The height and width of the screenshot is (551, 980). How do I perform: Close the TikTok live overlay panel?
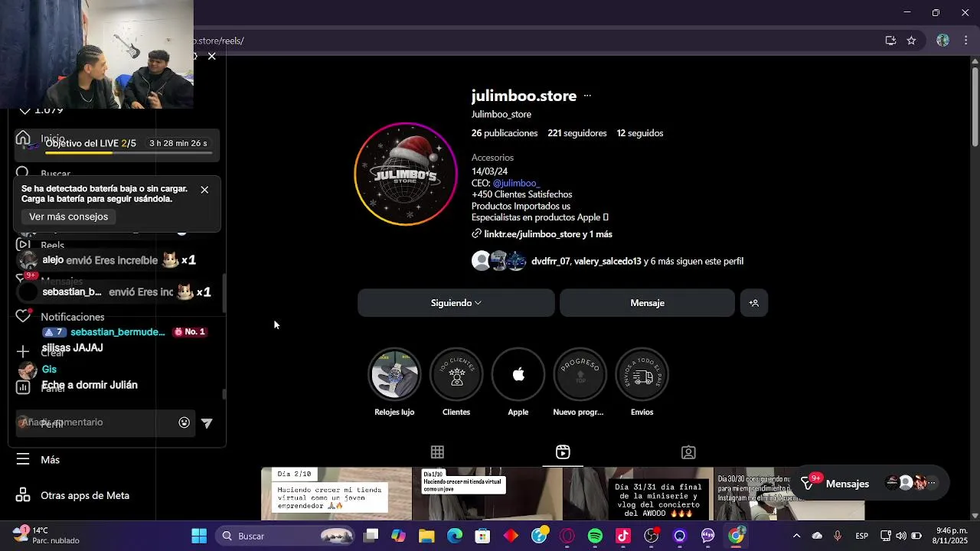[x=212, y=57]
